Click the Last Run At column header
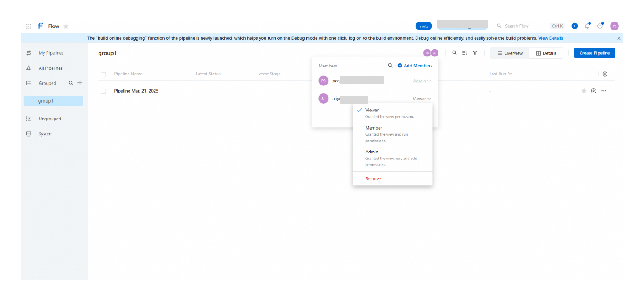The image size is (644, 300). pos(500,74)
